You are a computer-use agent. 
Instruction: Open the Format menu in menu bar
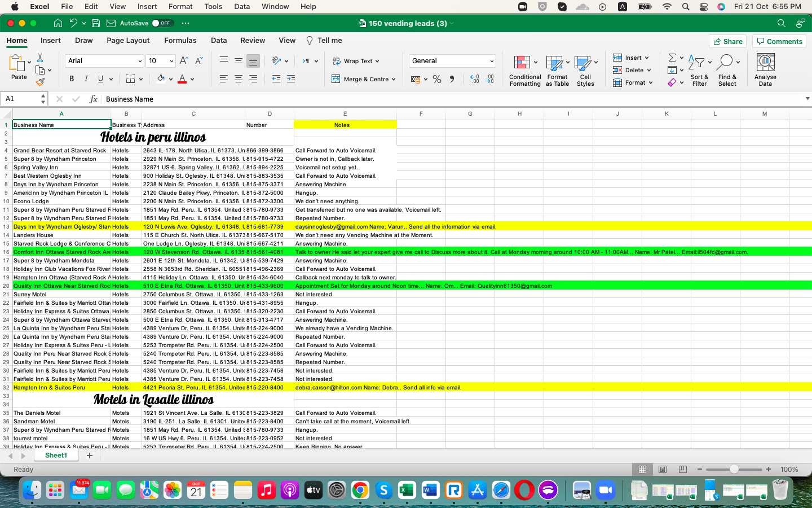coord(180,7)
